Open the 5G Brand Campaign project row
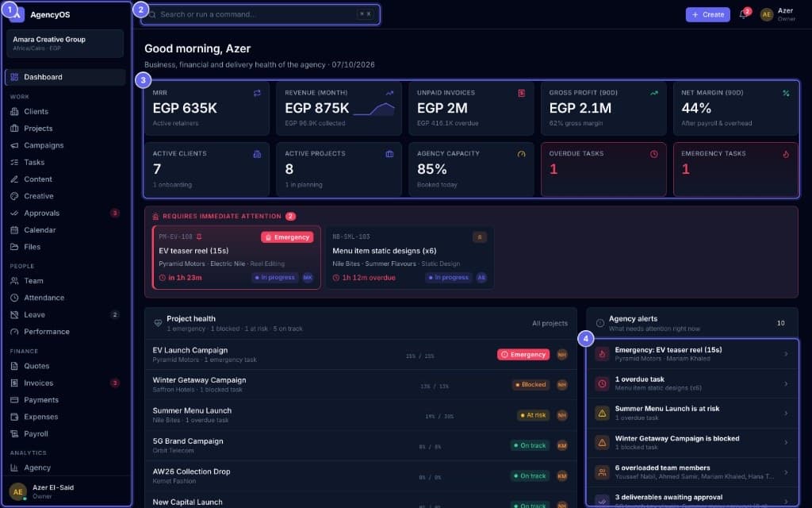The height and width of the screenshot is (508, 812). pos(361,445)
